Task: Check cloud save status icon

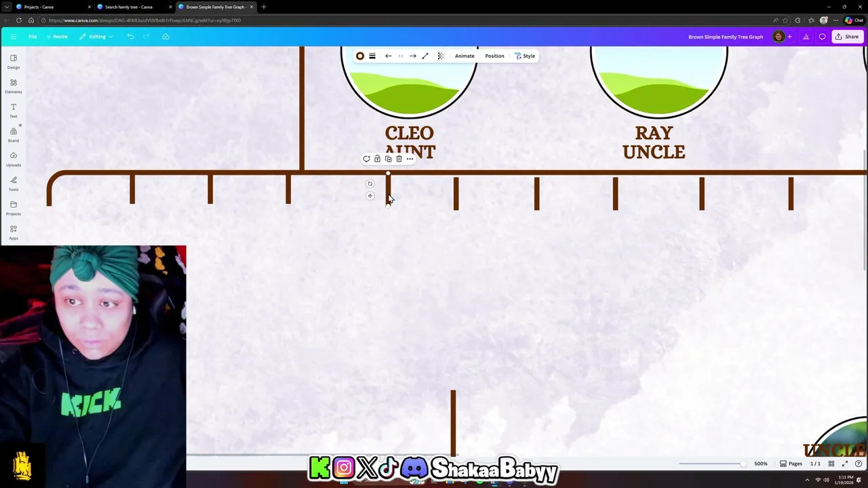Action: coord(165,37)
